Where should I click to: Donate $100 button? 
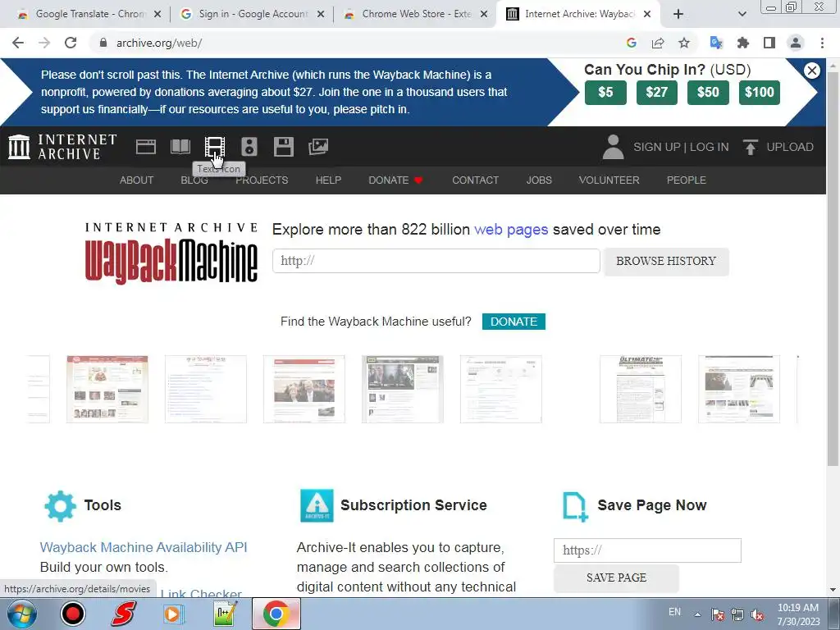(759, 92)
